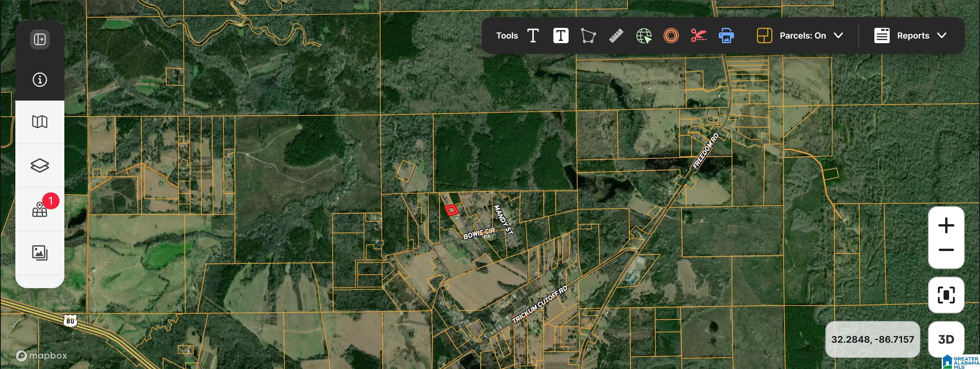The width and height of the screenshot is (980, 369).
Task: Toggle Parcels On setting
Action: [803, 35]
